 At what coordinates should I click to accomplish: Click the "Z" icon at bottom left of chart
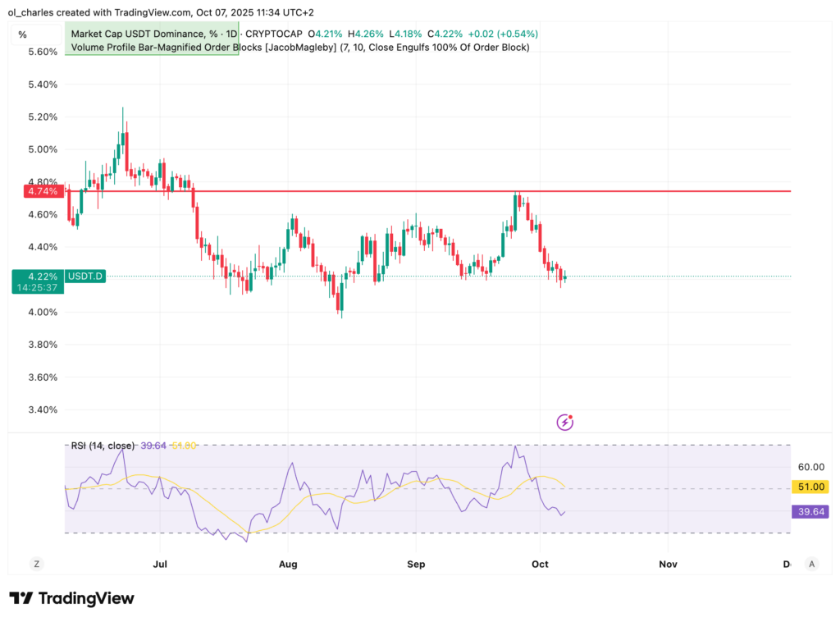pyautogui.click(x=36, y=564)
